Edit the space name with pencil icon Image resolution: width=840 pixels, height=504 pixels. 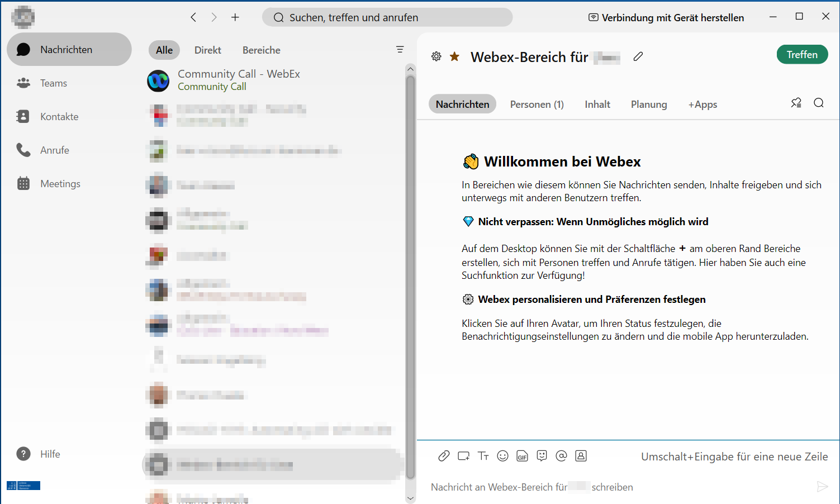[638, 56]
